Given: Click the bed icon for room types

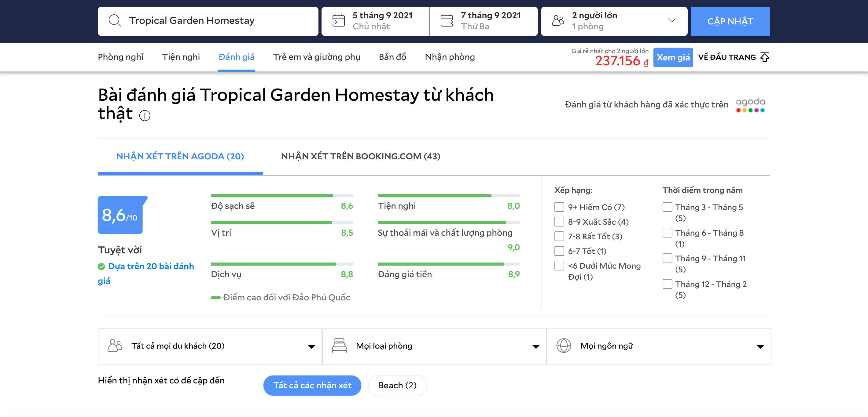Looking at the screenshot, I should [339, 346].
